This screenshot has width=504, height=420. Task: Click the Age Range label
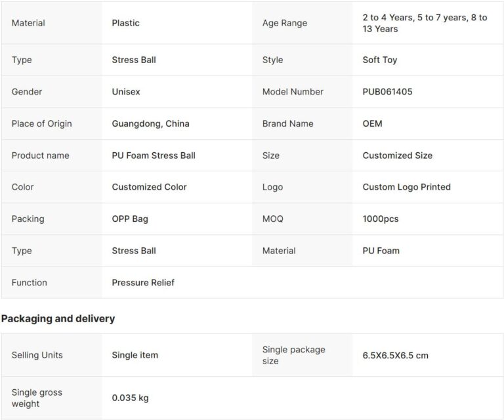pyautogui.click(x=284, y=23)
